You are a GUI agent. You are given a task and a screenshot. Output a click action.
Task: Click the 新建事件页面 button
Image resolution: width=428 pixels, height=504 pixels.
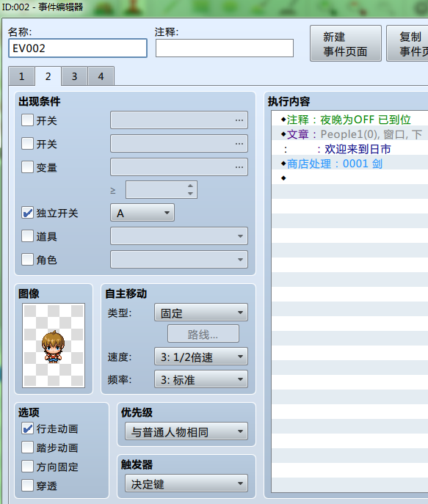(346, 43)
